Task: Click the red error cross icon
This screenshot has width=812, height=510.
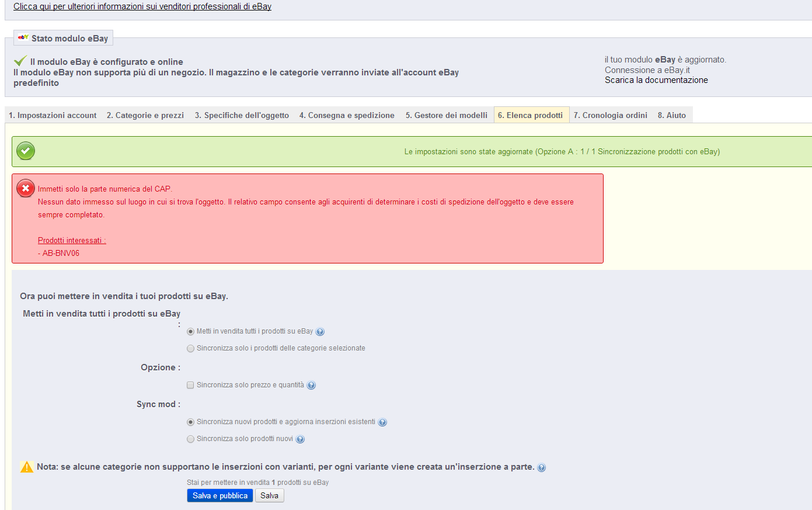Action: tap(26, 188)
